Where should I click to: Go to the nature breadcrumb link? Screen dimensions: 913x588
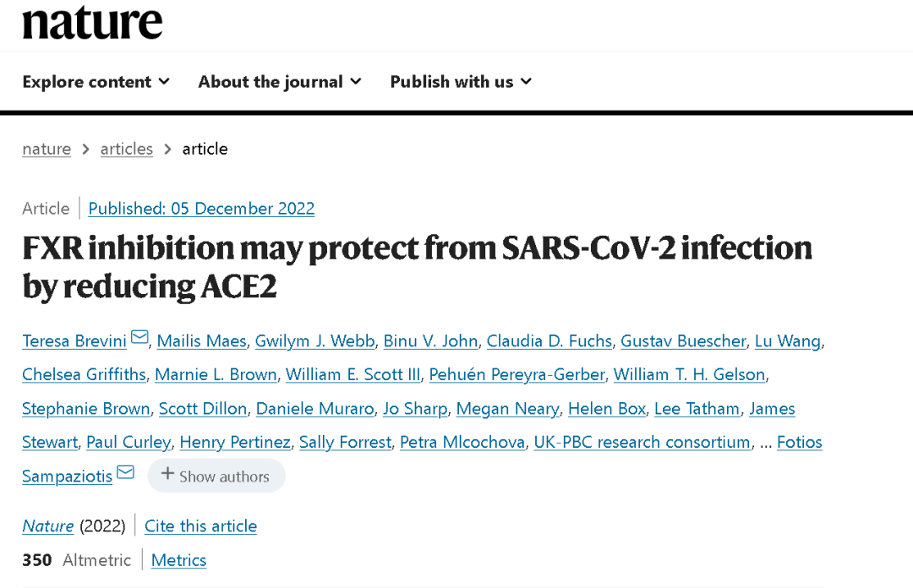pos(46,149)
